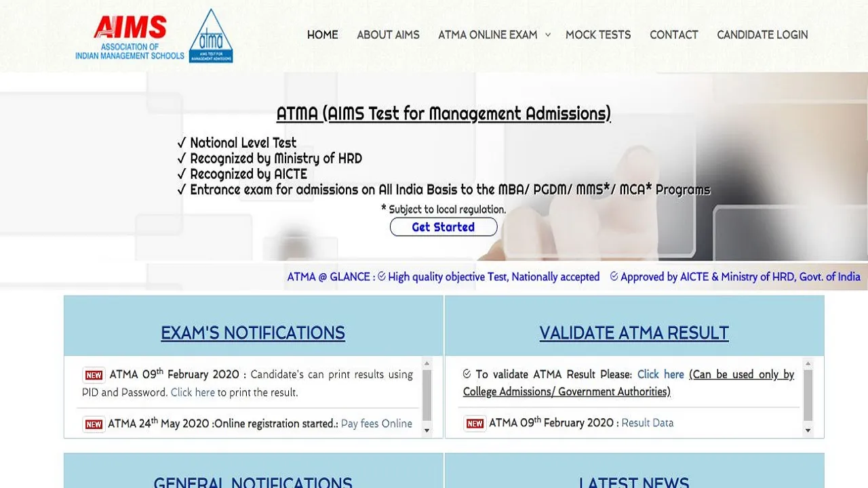This screenshot has height=488, width=868.
Task: Open the ATMA ONLINE EXAM menu
Action: [488, 35]
